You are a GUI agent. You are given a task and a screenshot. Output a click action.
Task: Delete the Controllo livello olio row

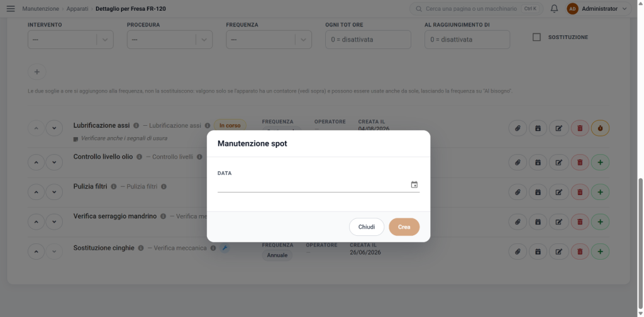(x=580, y=162)
